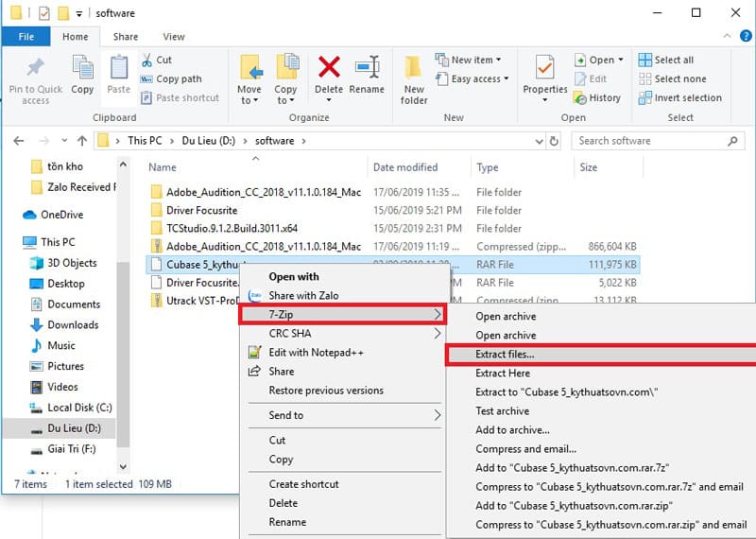Select Local Disk (C:) drive
Viewport: 756px width, 539px height.
[x=71, y=408]
